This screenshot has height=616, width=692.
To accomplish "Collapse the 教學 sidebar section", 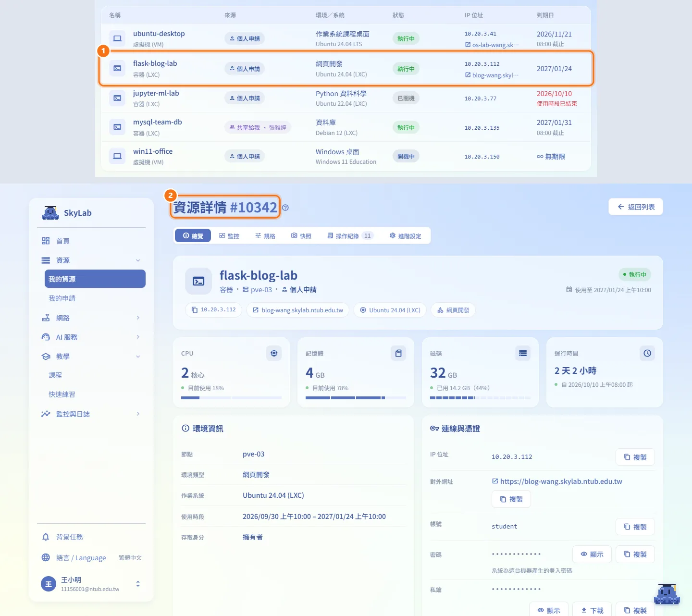I will pyautogui.click(x=138, y=356).
